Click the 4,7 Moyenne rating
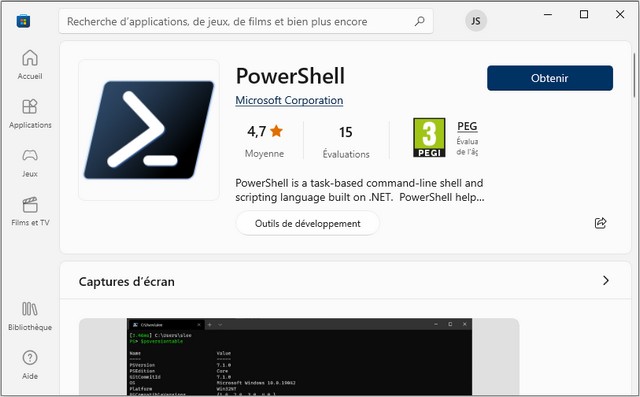Viewport: 640px width, 397px height. coord(264,141)
